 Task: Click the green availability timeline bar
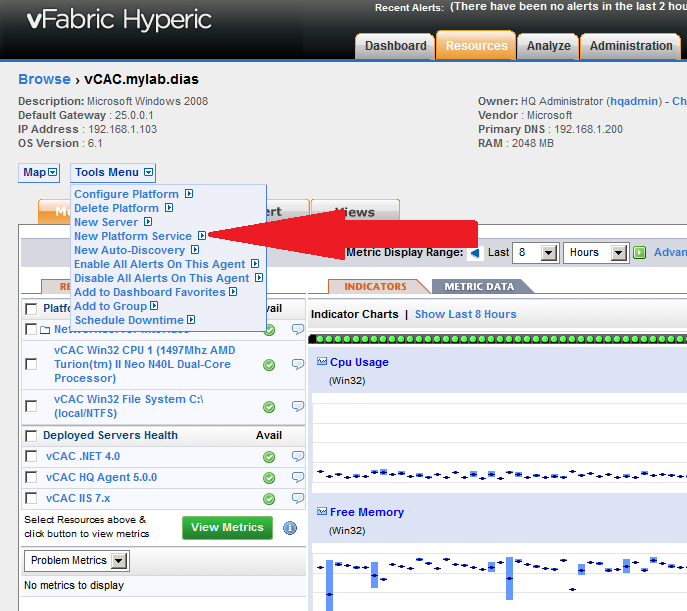click(497, 339)
